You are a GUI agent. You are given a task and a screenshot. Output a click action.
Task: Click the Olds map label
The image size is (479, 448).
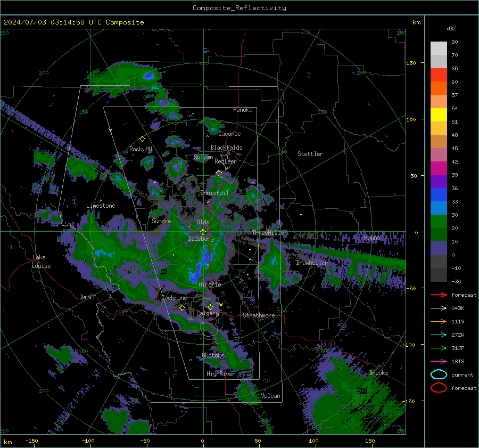(x=203, y=222)
